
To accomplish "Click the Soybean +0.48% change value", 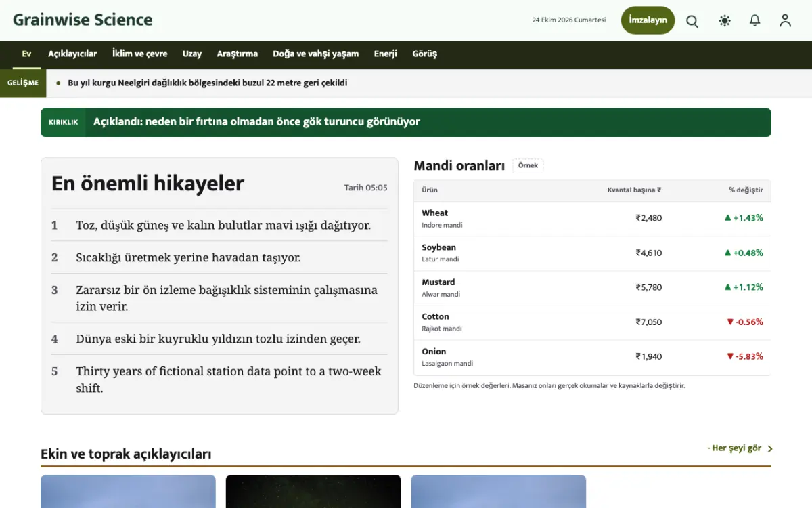I will (744, 253).
